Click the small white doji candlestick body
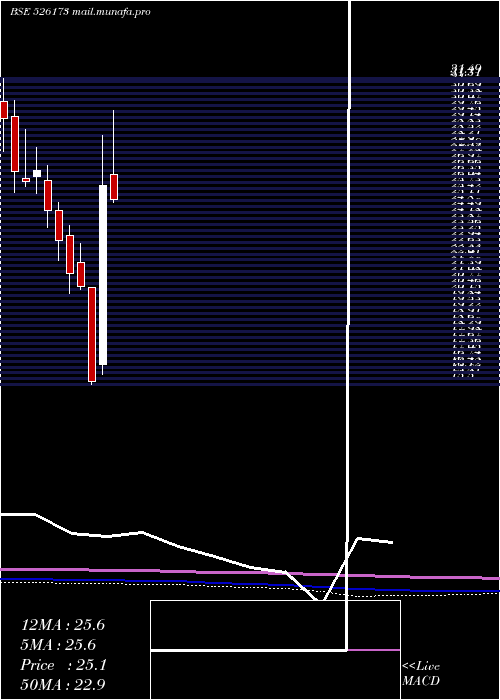The image size is (500, 700). click(37, 173)
